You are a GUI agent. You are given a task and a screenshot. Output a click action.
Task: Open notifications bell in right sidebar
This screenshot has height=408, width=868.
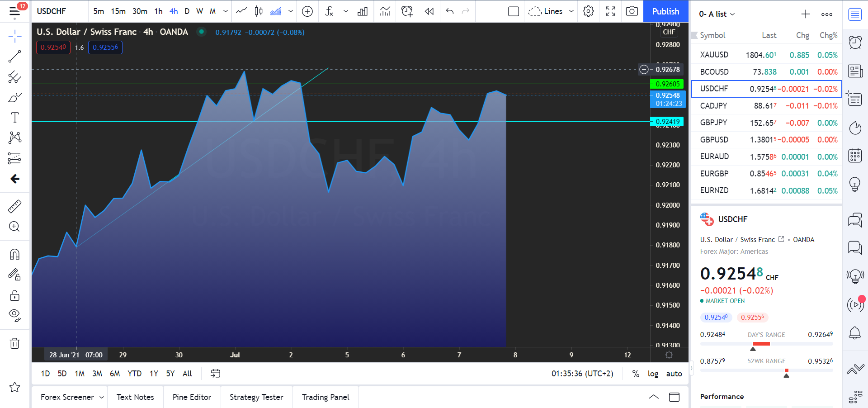(855, 333)
